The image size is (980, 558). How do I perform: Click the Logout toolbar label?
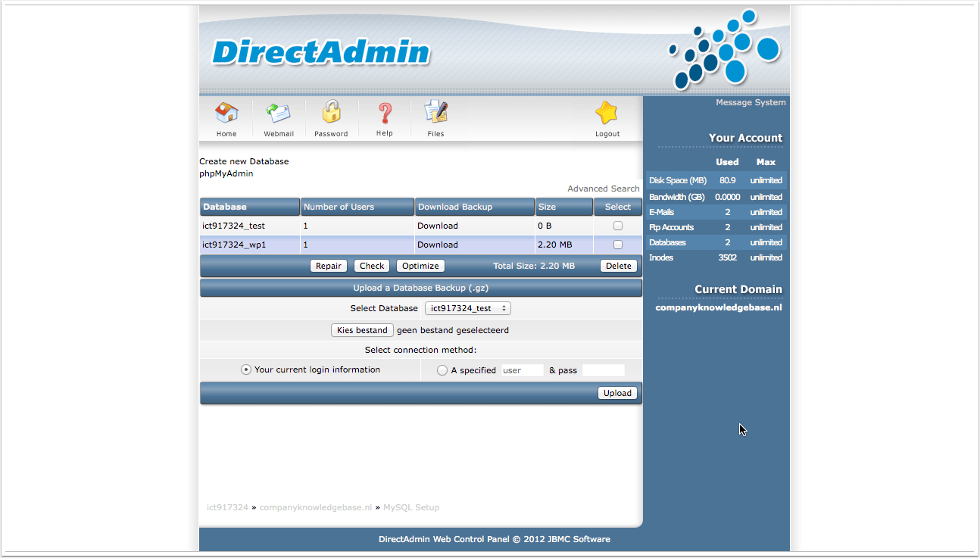[607, 134]
